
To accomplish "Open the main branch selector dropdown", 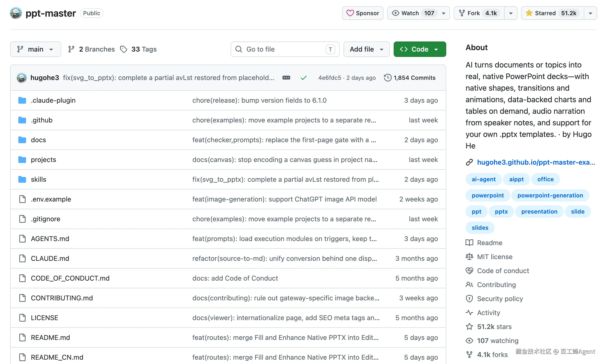I will click(35, 49).
